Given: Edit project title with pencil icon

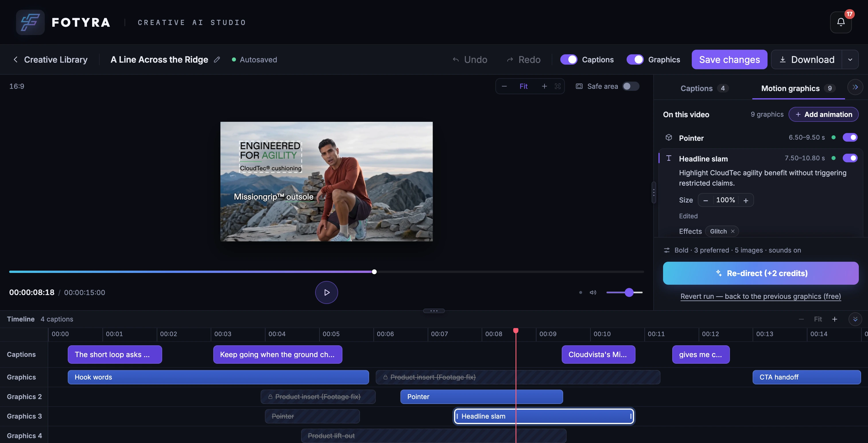Looking at the screenshot, I should point(217,60).
